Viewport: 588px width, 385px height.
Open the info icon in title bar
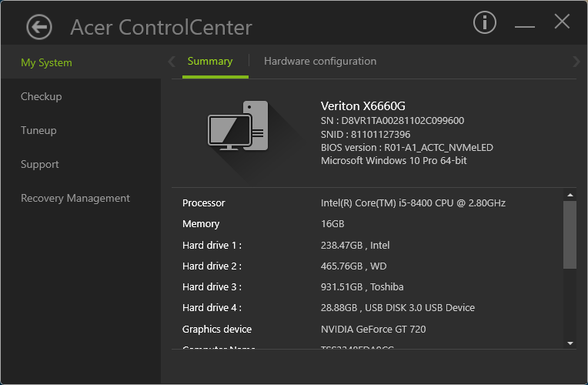[x=484, y=23]
